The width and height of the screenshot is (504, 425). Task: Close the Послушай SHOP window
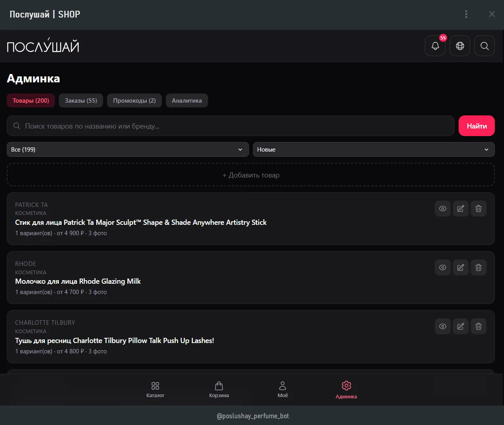(x=492, y=14)
